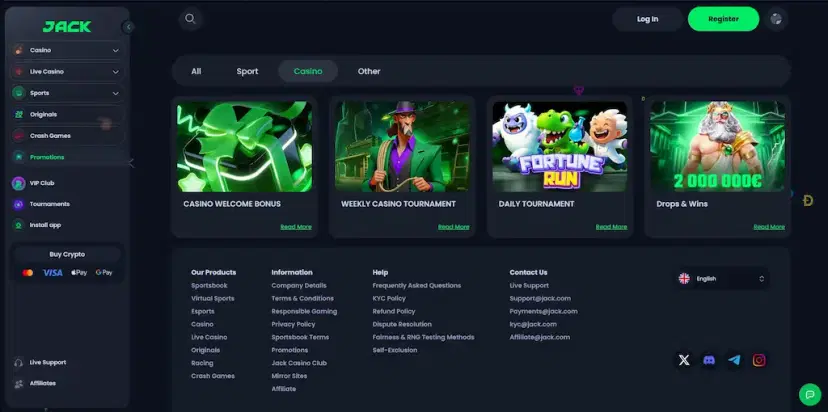Open the Sportsbook footer link
The width and height of the screenshot is (828, 412).
click(x=209, y=286)
